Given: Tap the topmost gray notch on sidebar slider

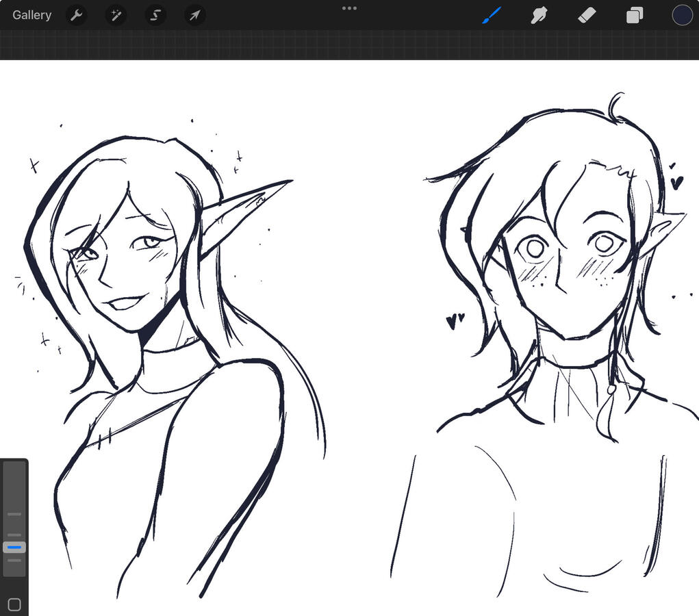Looking at the screenshot, I should tap(14, 514).
